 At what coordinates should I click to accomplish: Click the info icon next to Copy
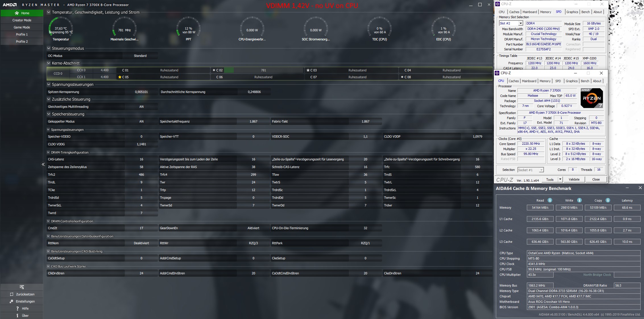pos(608,200)
